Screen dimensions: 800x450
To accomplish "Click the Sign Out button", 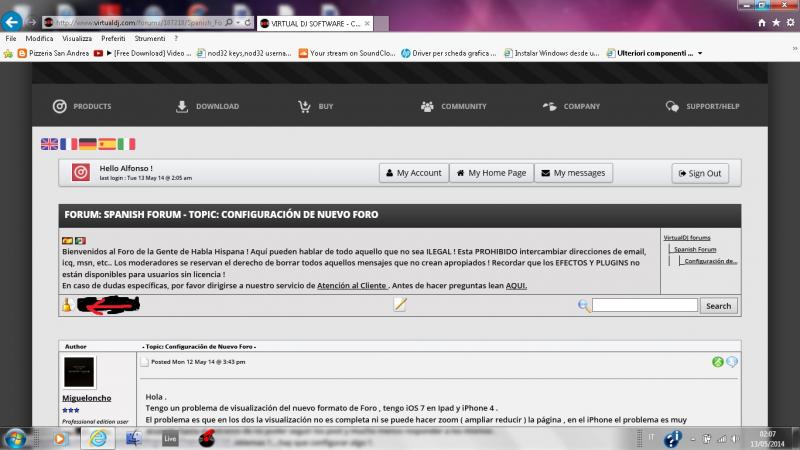I will (700, 173).
